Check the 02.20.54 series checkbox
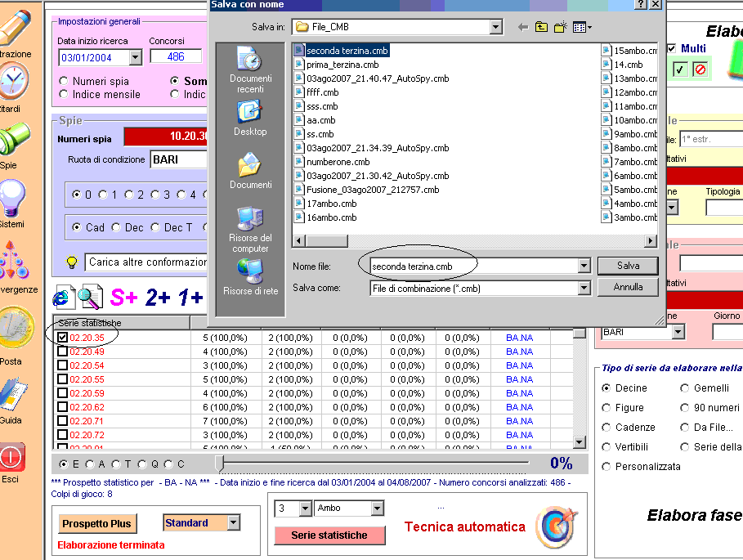Screen dimensions: 743x560 [x=62, y=365]
